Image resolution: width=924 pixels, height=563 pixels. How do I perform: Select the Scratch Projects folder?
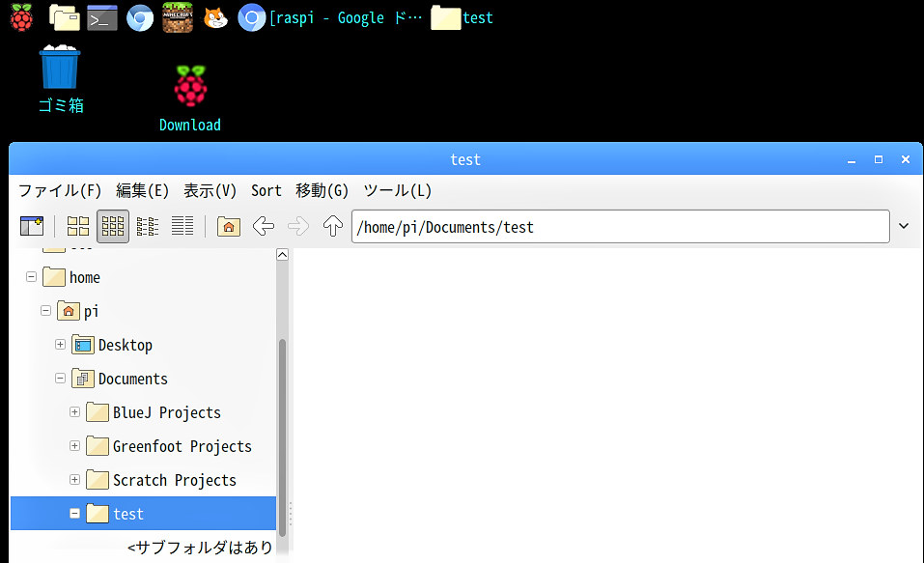[161, 480]
